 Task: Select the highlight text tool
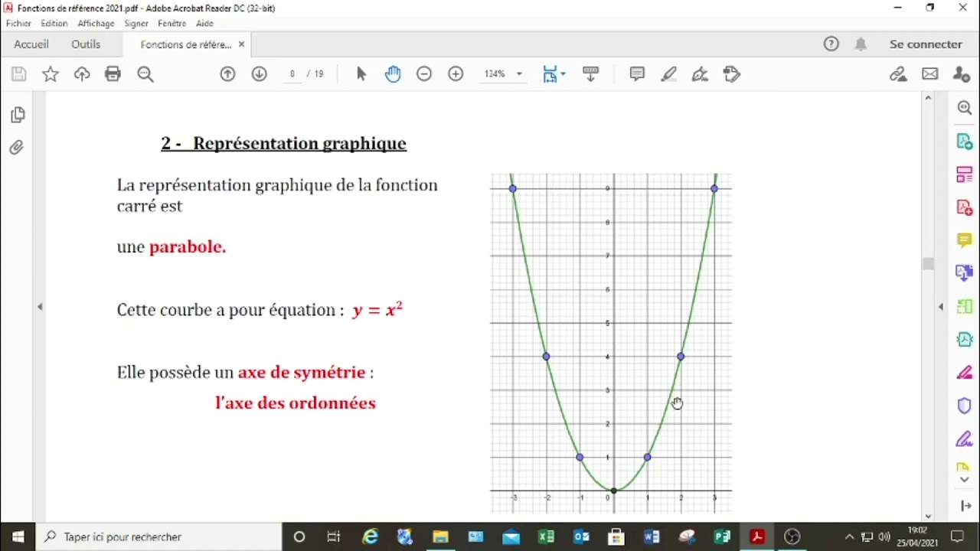tap(669, 74)
